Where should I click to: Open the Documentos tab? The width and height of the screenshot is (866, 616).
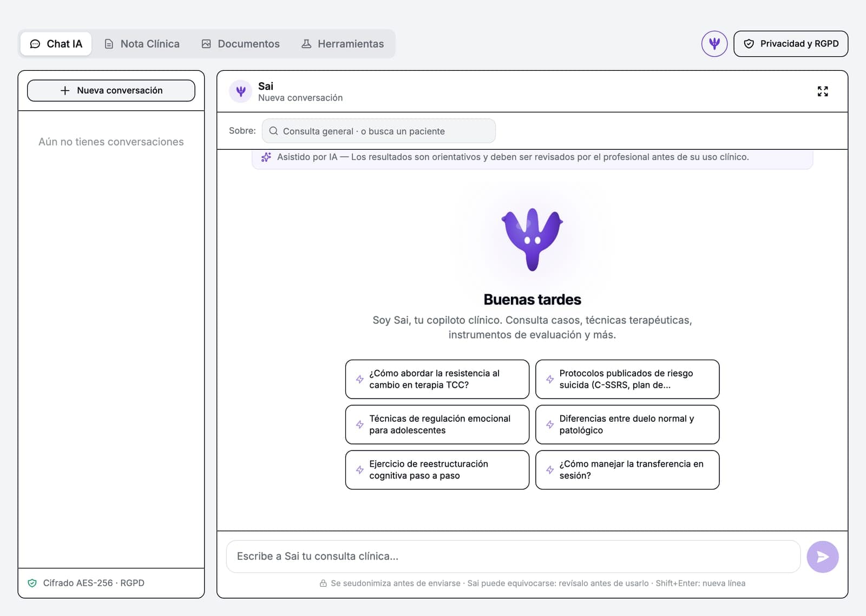(241, 44)
